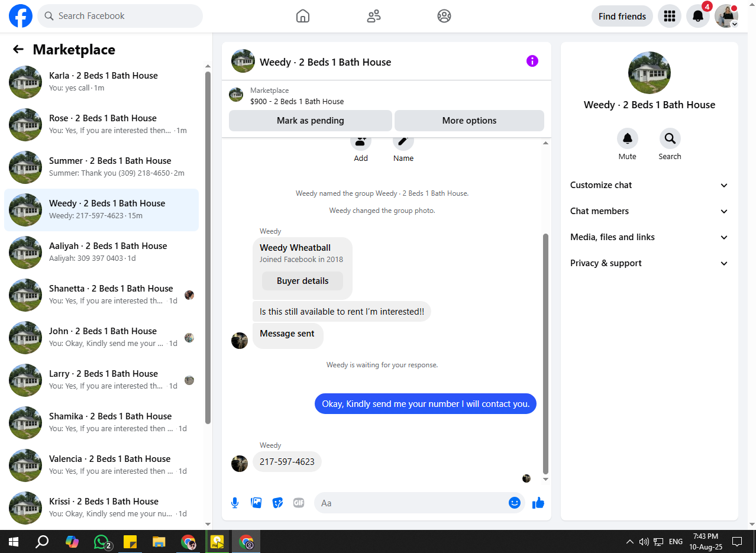Click Find friends button

(x=622, y=16)
